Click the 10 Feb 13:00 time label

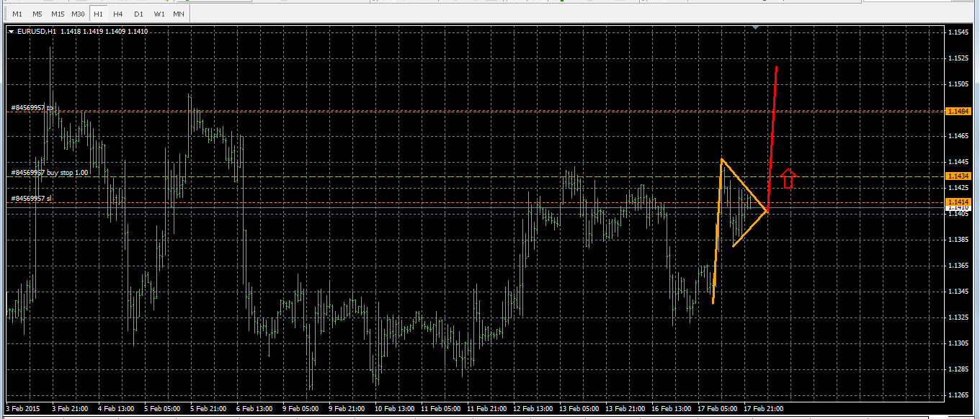pos(394,408)
